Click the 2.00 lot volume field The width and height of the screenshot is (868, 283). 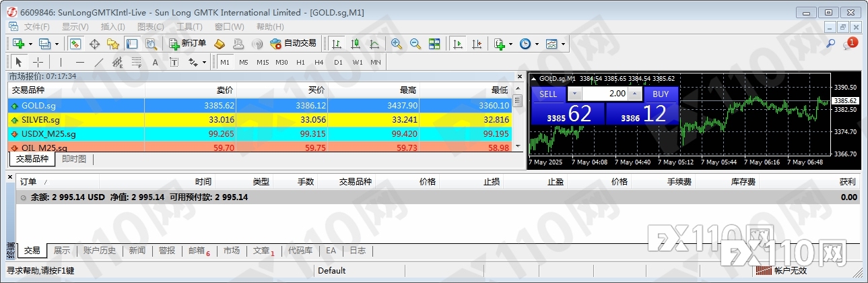coord(605,94)
